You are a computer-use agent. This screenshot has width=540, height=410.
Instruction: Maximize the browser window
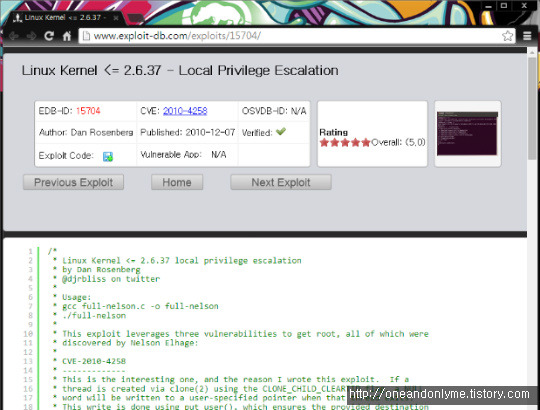click(504, 6)
